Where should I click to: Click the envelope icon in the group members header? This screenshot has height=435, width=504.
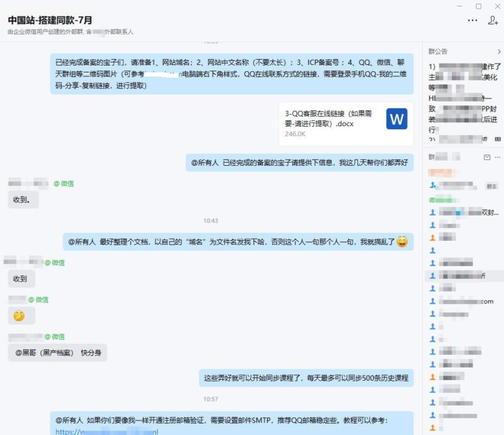tap(487, 158)
